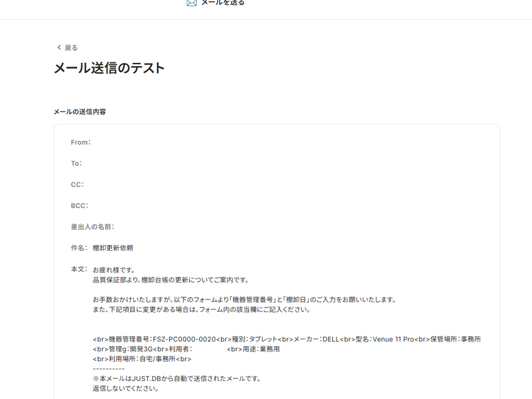Screen dimensions: 532x399
Task: Click the subject text 棚卸更新依頼
Action: tap(113, 248)
